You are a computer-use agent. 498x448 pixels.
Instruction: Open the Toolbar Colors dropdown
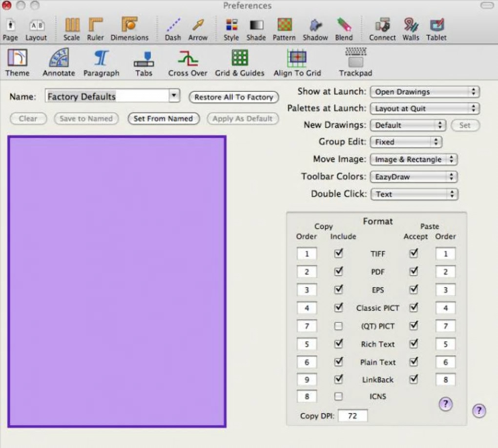(414, 177)
